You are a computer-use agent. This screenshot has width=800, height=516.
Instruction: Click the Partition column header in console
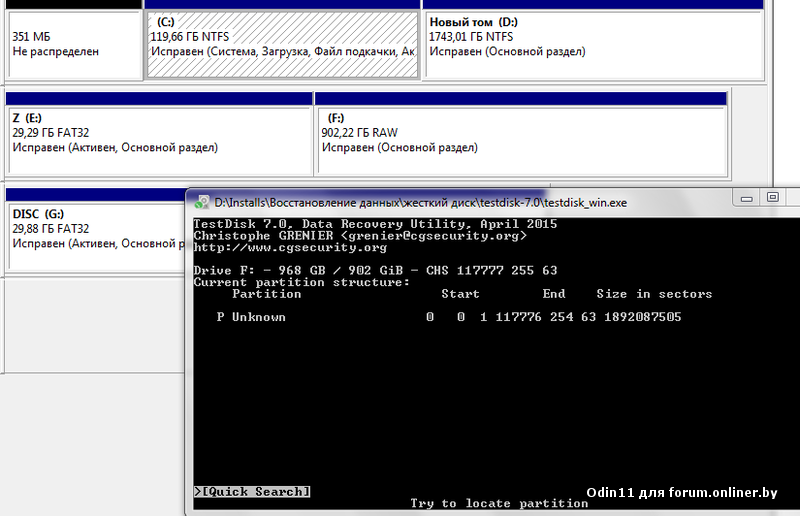pyautogui.click(x=266, y=294)
